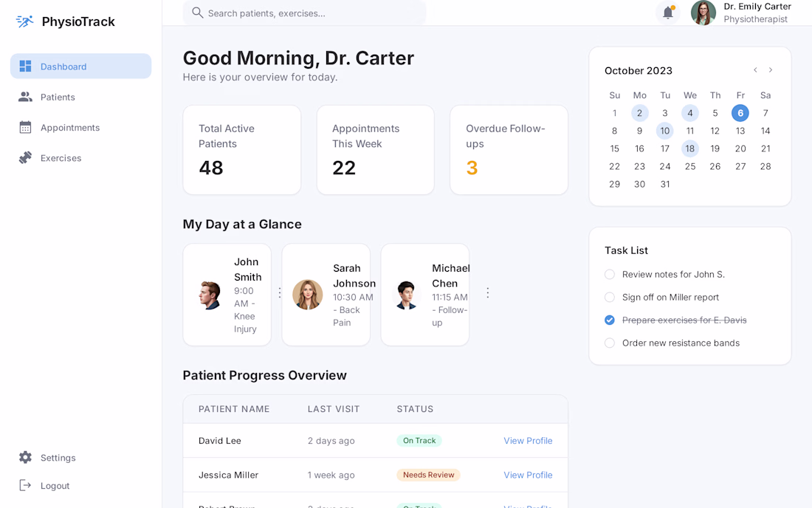Click Dr. Emily Carter's profile avatar
Viewport: 812px width, 508px height.
(703, 13)
